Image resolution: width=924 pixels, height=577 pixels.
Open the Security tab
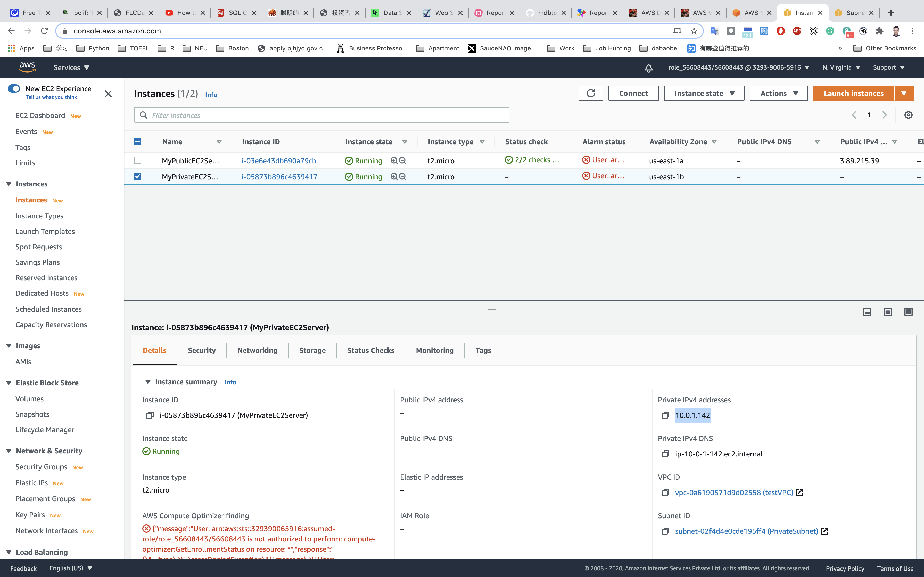click(202, 350)
